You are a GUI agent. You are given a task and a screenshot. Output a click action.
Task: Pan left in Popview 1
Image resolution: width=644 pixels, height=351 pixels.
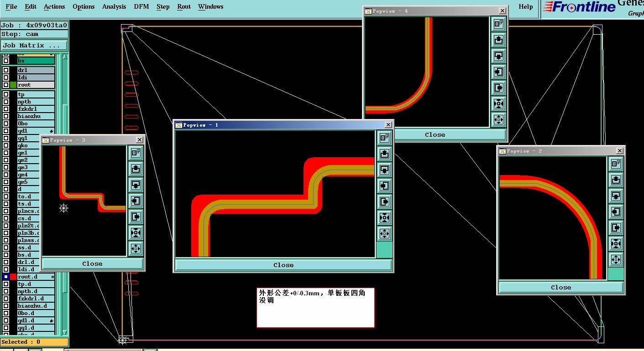click(x=384, y=186)
